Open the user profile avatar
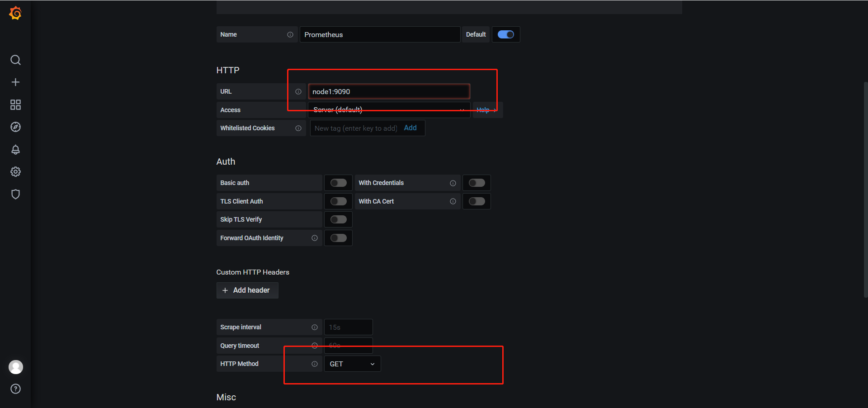 click(x=16, y=367)
